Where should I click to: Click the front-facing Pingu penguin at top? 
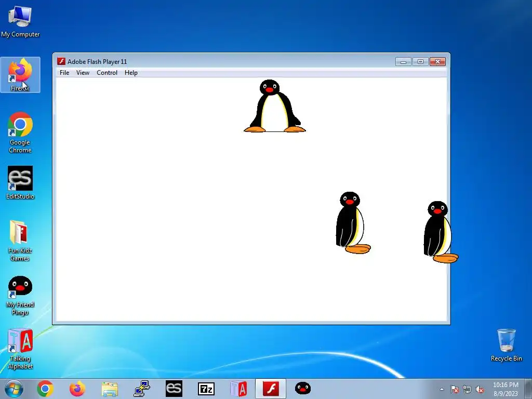tap(274, 106)
